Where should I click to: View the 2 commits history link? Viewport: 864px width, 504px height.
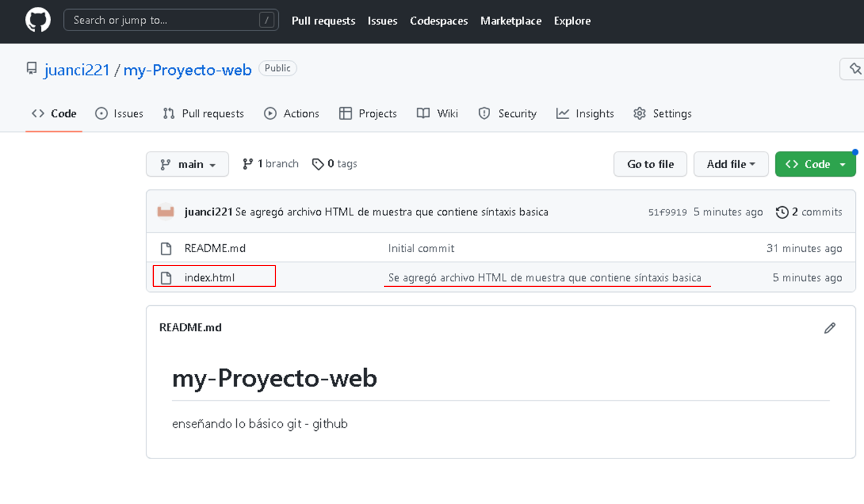[809, 212]
